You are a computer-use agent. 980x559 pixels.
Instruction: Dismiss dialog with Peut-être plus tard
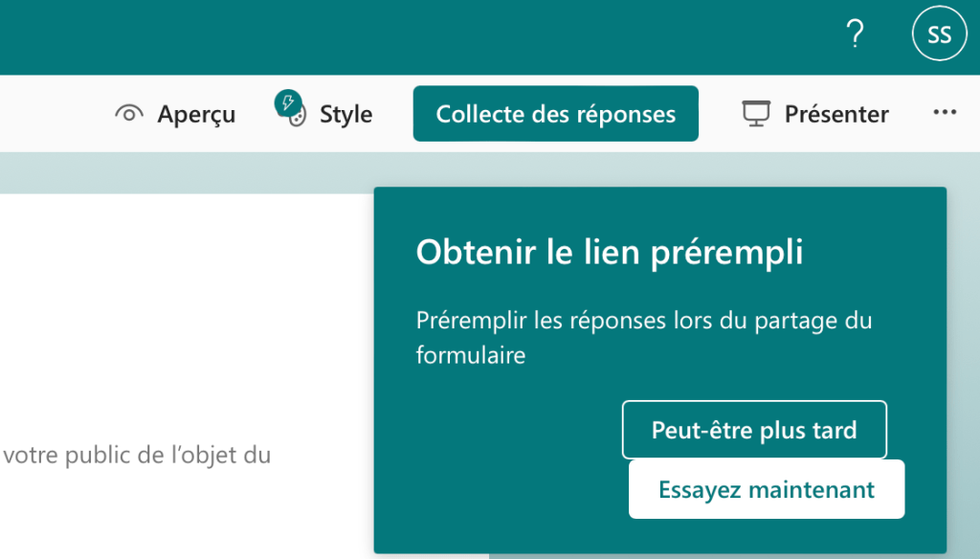[754, 430]
